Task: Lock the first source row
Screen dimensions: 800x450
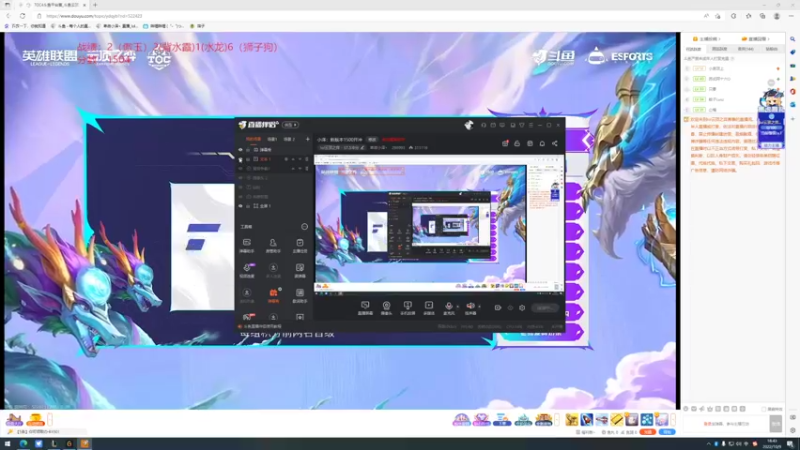Action: (x=248, y=150)
